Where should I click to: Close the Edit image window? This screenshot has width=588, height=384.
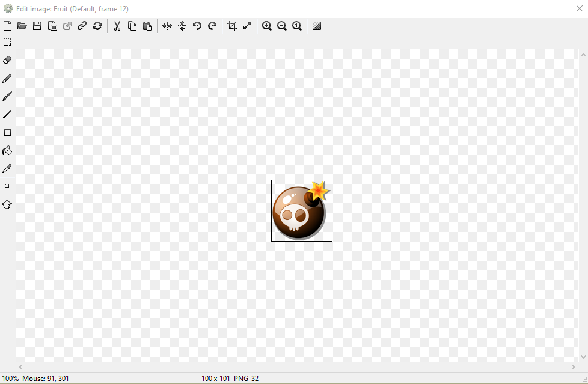[580, 8]
